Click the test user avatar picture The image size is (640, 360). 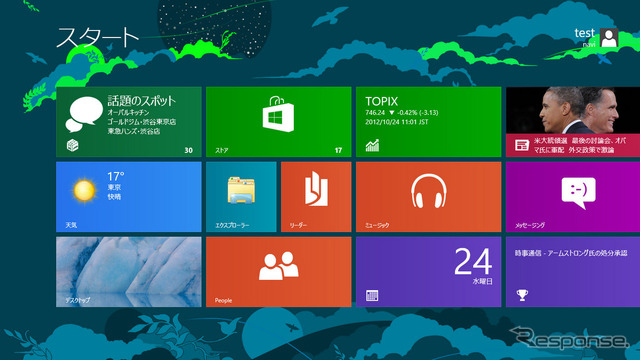[609, 38]
